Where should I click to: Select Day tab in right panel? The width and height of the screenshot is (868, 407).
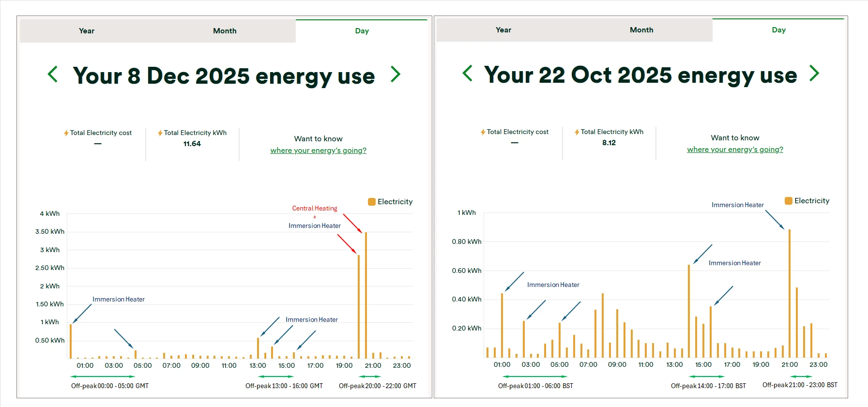(x=778, y=30)
